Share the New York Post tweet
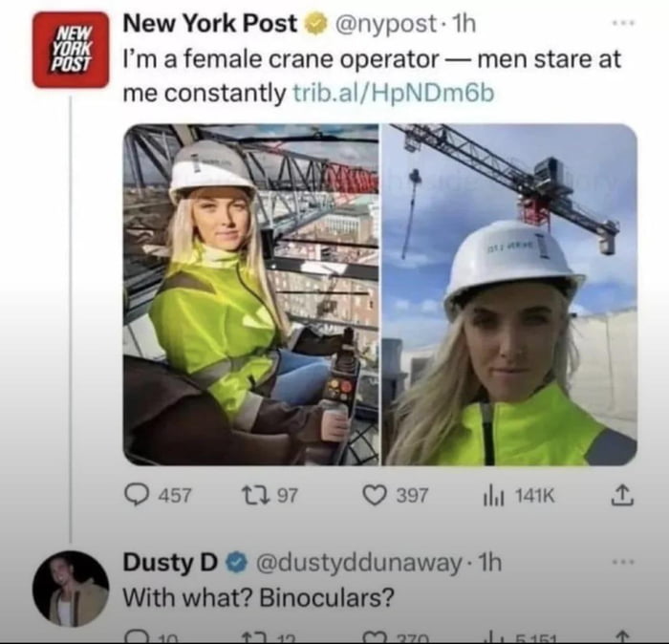 (x=622, y=495)
